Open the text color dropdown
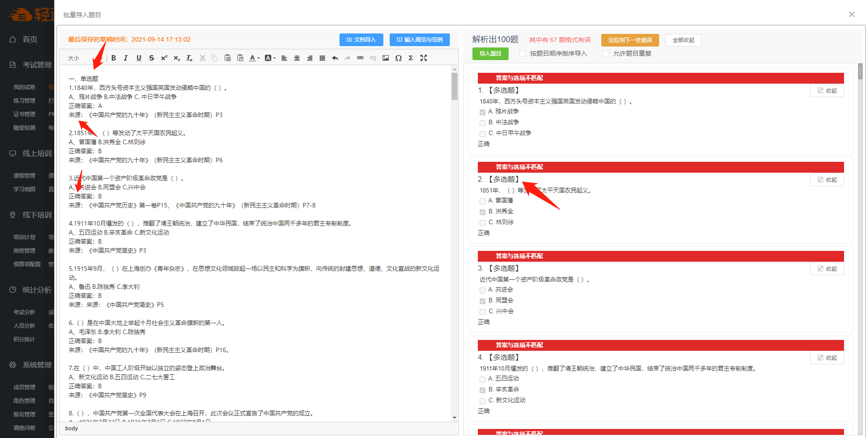The height and width of the screenshot is (438, 868). (x=255, y=58)
